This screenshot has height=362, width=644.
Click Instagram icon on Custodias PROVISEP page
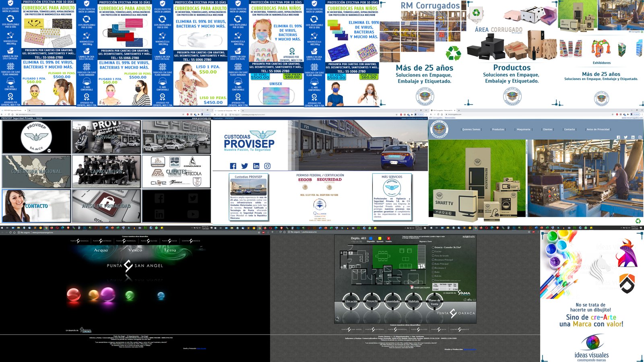click(x=267, y=166)
